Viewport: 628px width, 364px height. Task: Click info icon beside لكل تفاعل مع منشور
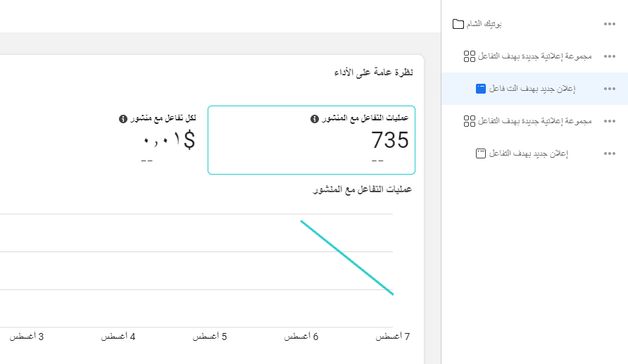pos(123,118)
